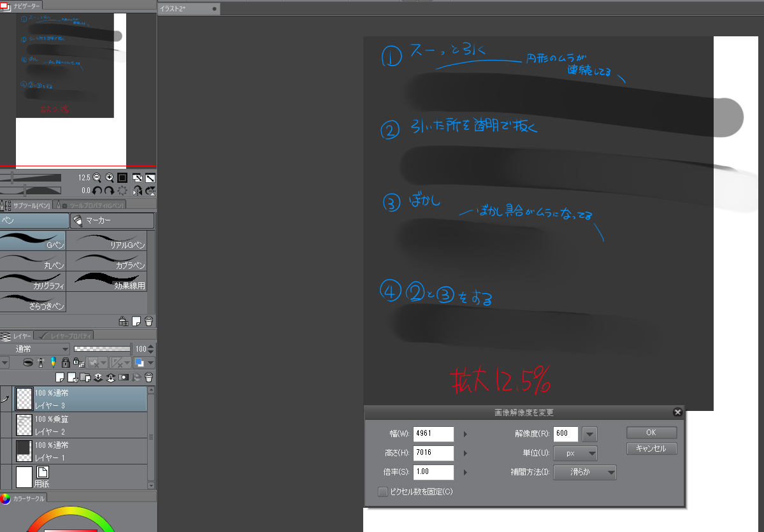Open the resolution preset dropdown arrow
764x532 pixels.
pyautogui.click(x=589, y=434)
